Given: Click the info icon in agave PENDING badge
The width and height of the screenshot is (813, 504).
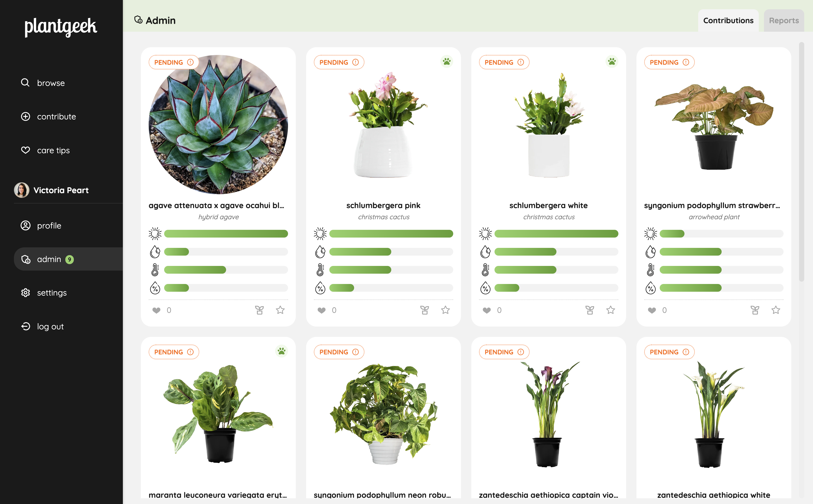Looking at the screenshot, I should [190, 62].
